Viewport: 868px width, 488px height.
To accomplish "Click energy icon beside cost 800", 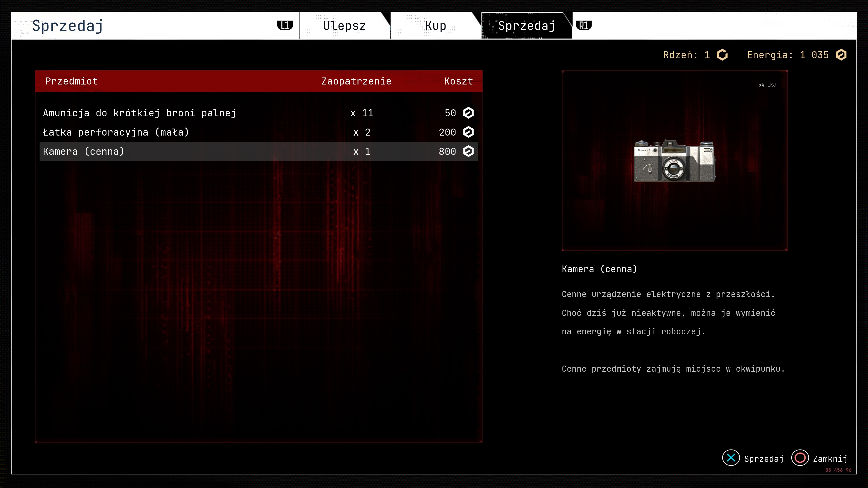I will click(x=468, y=151).
